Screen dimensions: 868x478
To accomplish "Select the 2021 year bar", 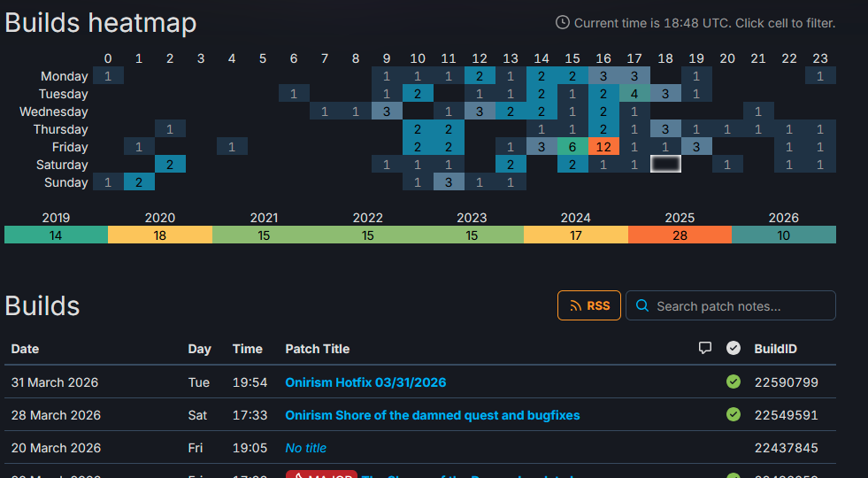I will point(264,235).
